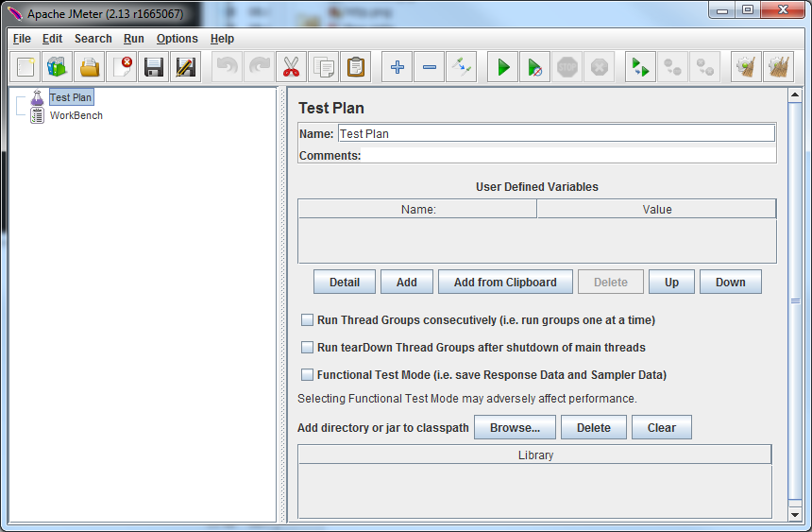Screen dimensions: 812x532
Task: Click the Redo arrow icon
Action: pyautogui.click(x=260, y=67)
